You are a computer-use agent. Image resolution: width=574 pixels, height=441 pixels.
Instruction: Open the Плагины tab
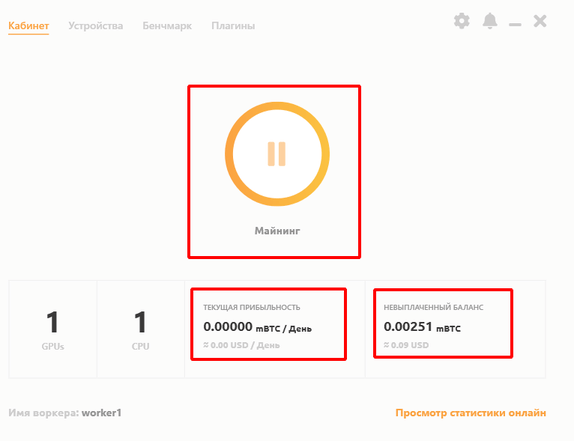coord(233,26)
